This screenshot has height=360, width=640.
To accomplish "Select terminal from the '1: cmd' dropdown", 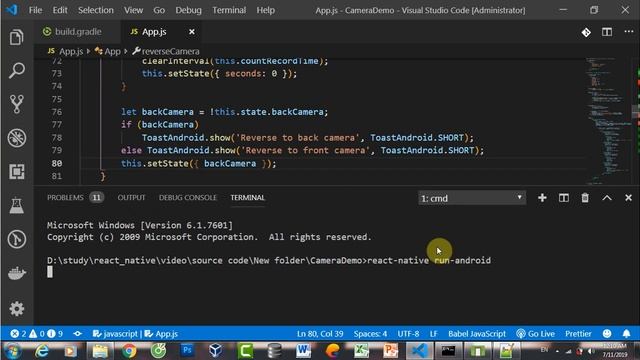I will point(471,198).
